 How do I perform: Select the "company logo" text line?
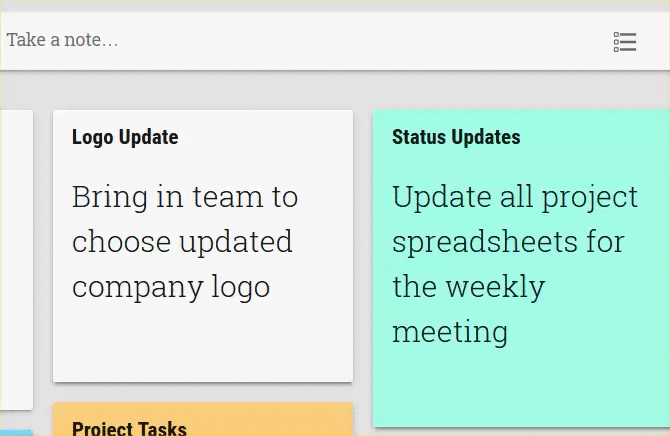click(171, 287)
